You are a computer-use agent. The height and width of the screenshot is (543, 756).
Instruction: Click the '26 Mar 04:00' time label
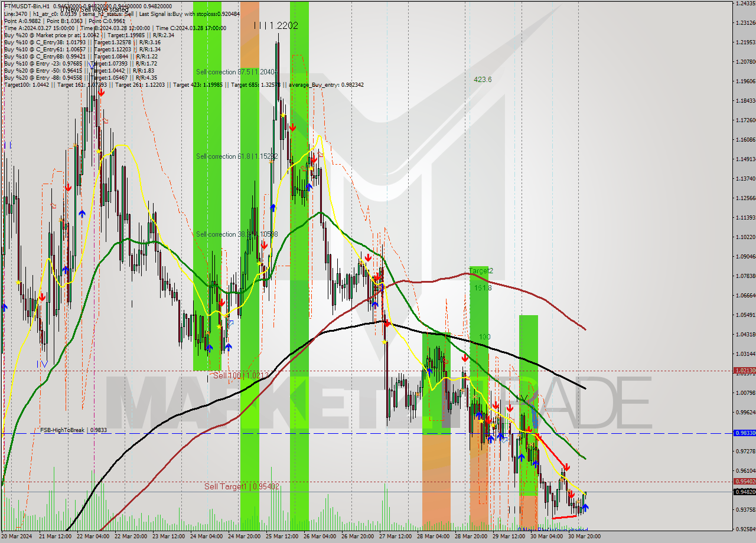[x=321, y=537]
